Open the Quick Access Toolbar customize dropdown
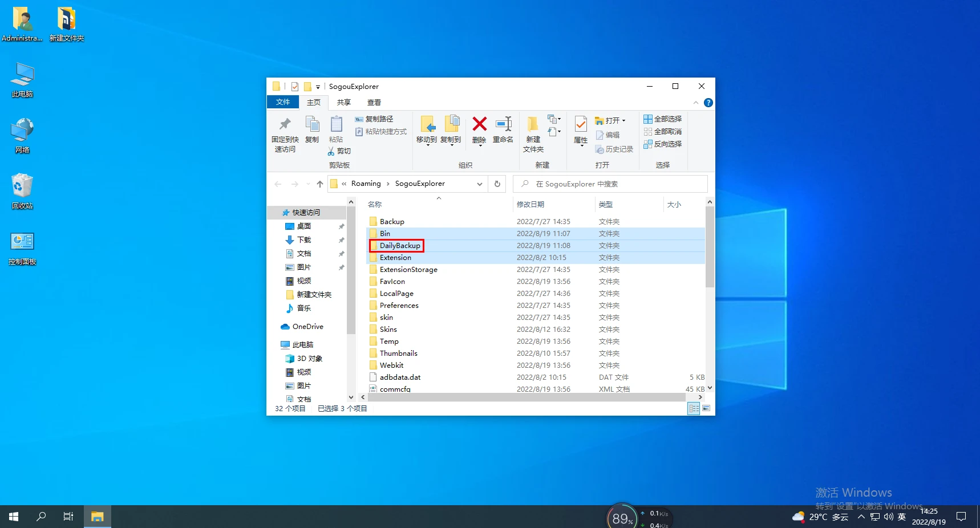The height and width of the screenshot is (528, 980). (318, 87)
